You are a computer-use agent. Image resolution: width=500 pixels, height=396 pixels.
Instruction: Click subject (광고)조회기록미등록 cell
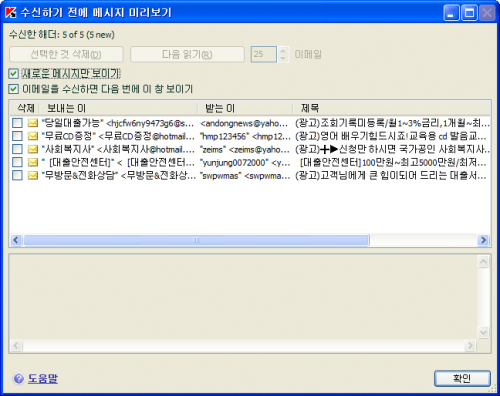(x=392, y=123)
